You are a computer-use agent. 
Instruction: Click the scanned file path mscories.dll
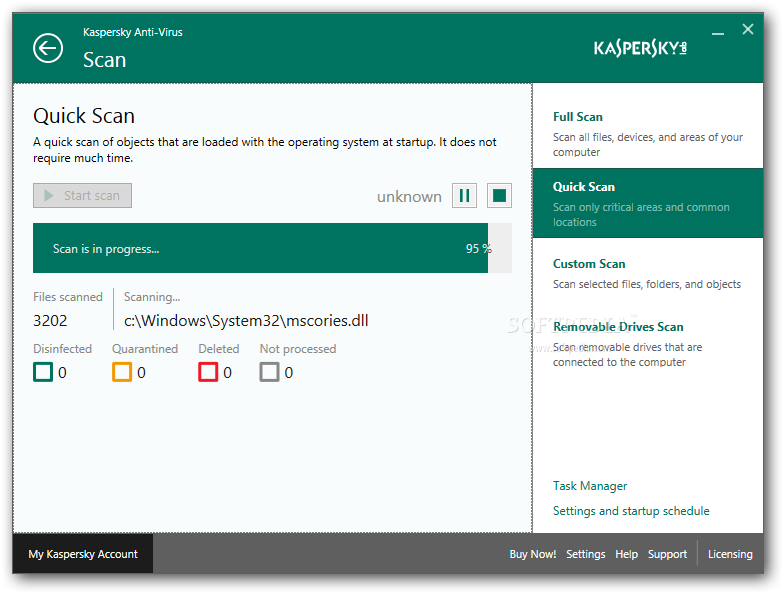coord(246,320)
